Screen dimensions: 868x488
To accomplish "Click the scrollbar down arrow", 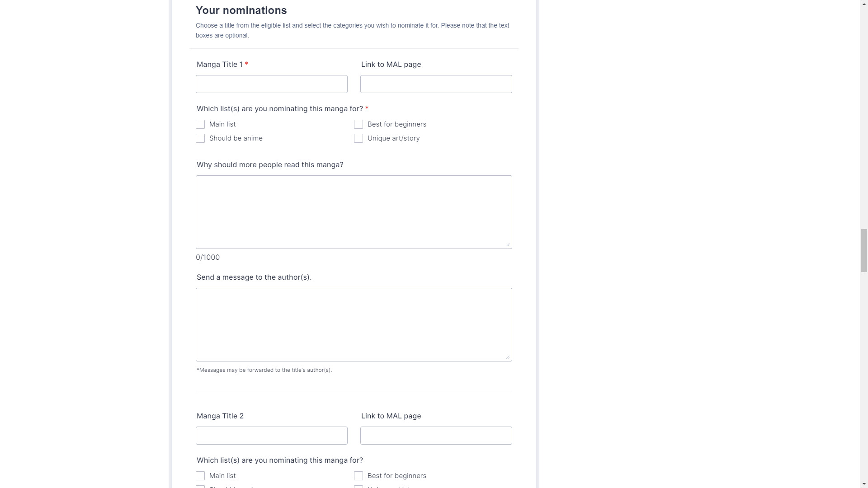I will pos(864,484).
